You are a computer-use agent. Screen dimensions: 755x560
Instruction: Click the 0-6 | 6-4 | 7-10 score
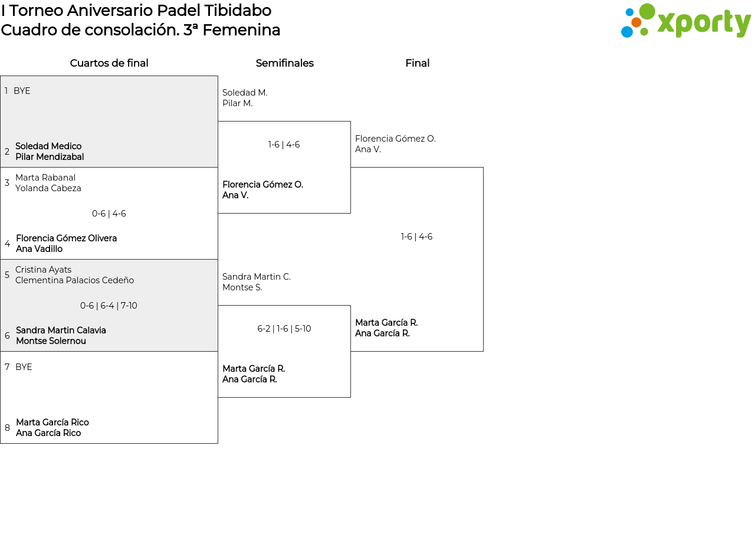109,306
